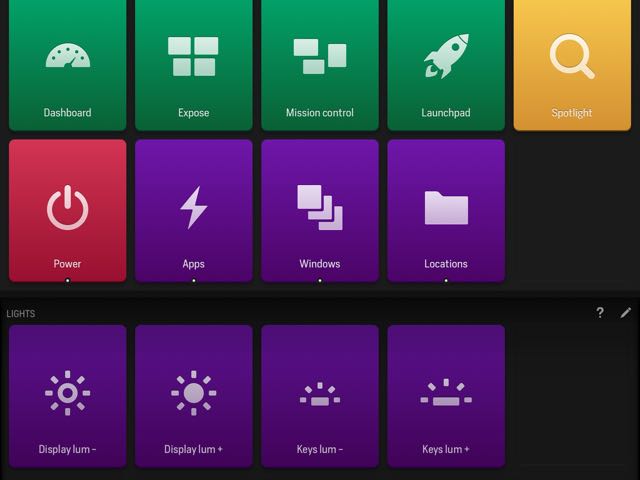Open the Locations folder tile
Viewport: 640px width, 480px height.
[x=446, y=211]
